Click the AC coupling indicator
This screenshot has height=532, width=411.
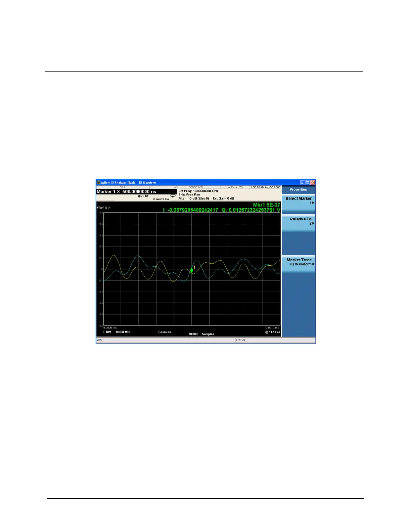(x=176, y=187)
